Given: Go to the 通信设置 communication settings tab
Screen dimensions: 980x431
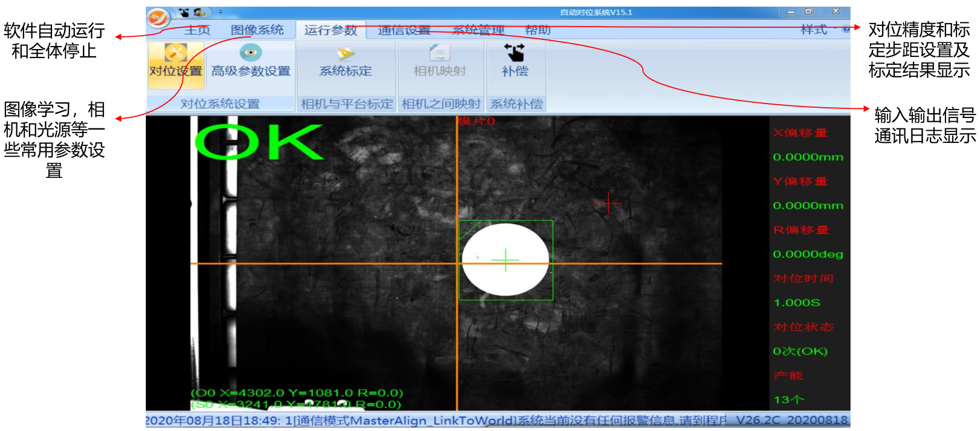Looking at the screenshot, I should pyautogui.click(x=404, y=30).
